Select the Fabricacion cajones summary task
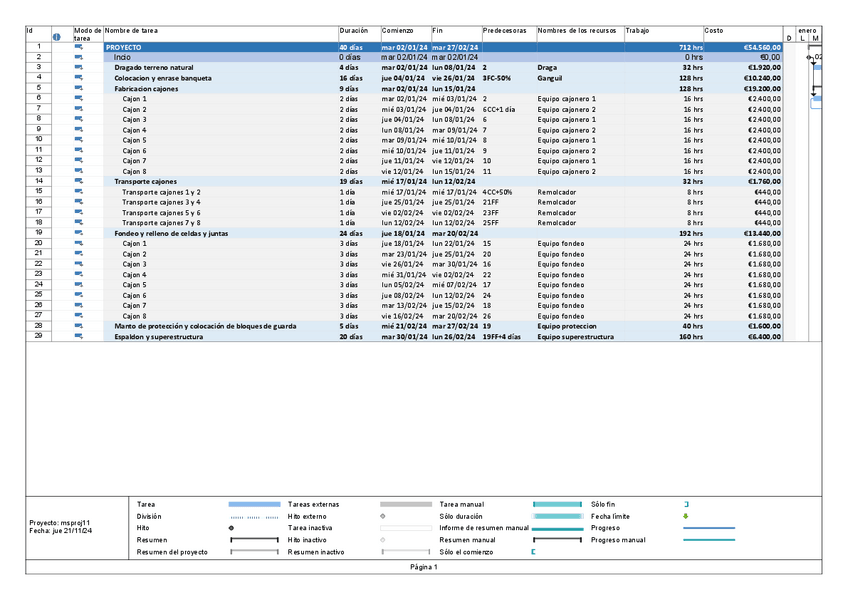Image resolution: width=848 pixels, height=600 pixels. 146,89
